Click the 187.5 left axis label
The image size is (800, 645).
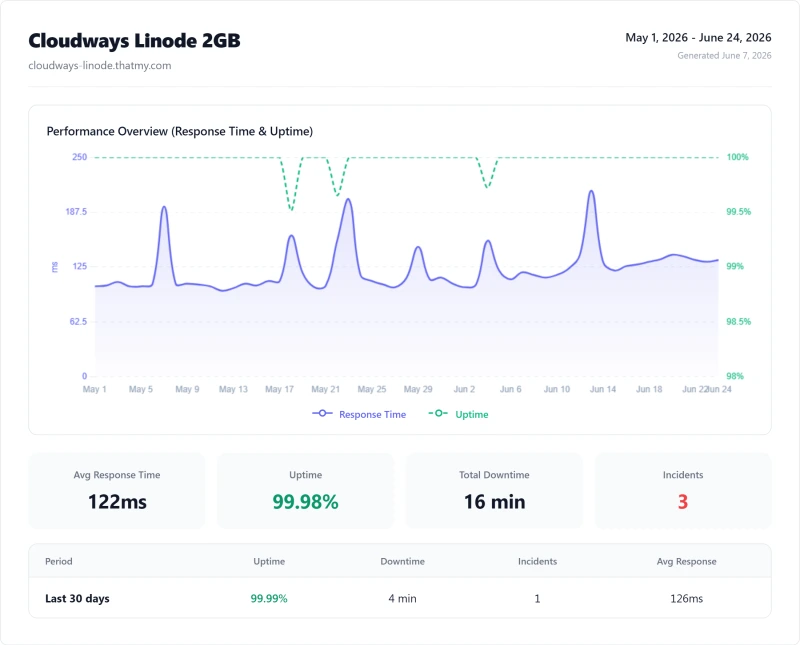coord(76,212)
